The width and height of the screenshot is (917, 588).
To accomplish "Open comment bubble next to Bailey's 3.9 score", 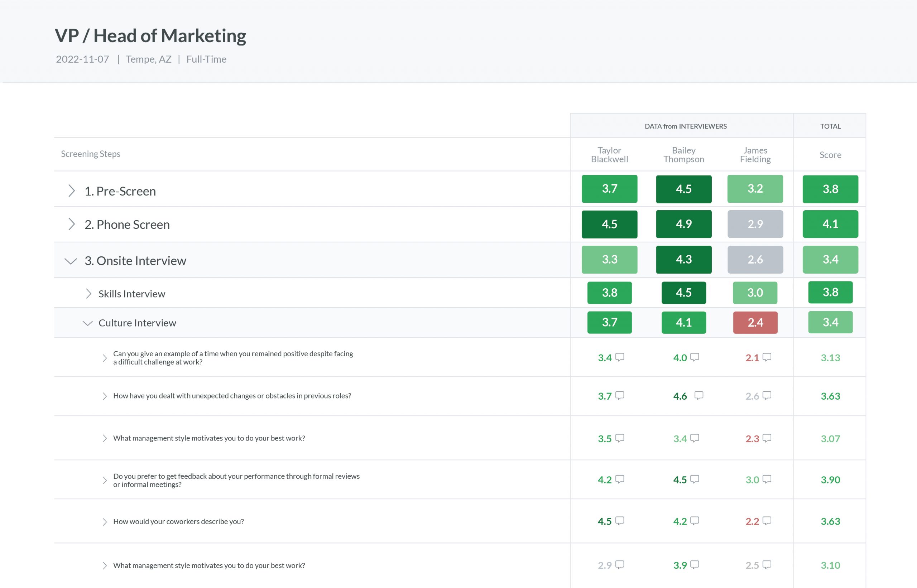I will point(695,564).
